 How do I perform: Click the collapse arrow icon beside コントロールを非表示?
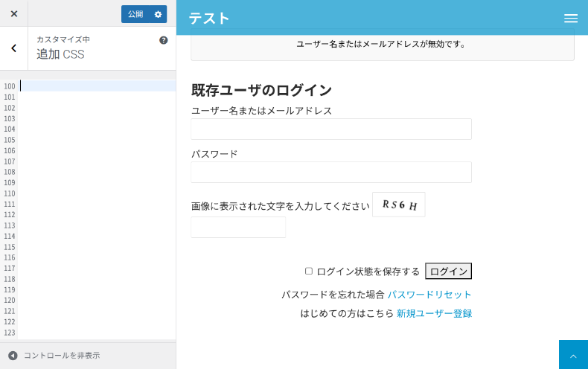13,356
